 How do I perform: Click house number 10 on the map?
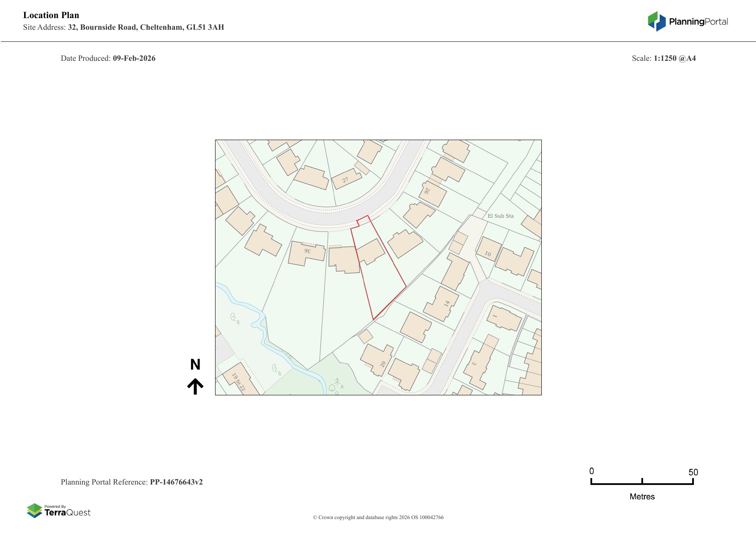487,253
